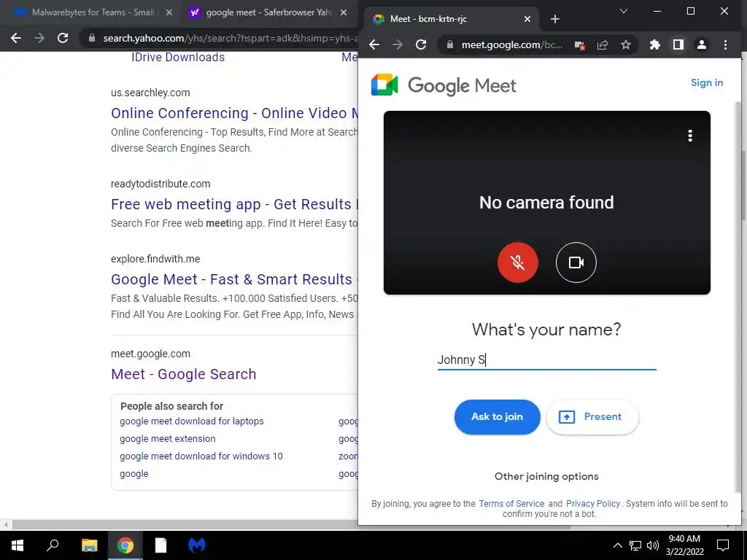Reload the Yahoo search page

(x=63, y=38)
